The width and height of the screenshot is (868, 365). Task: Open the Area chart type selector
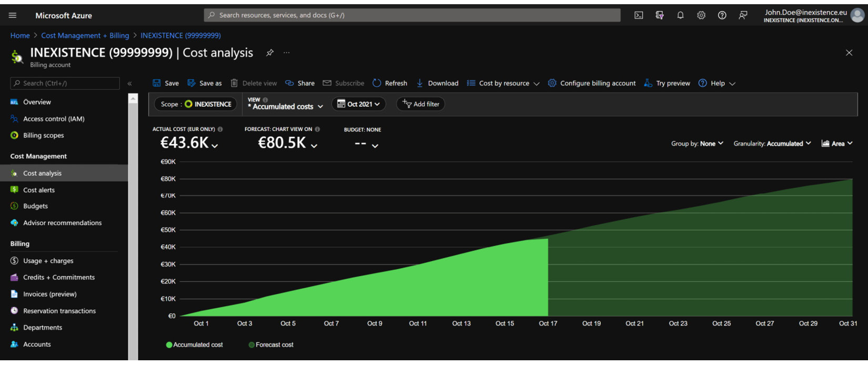point(837,144)
